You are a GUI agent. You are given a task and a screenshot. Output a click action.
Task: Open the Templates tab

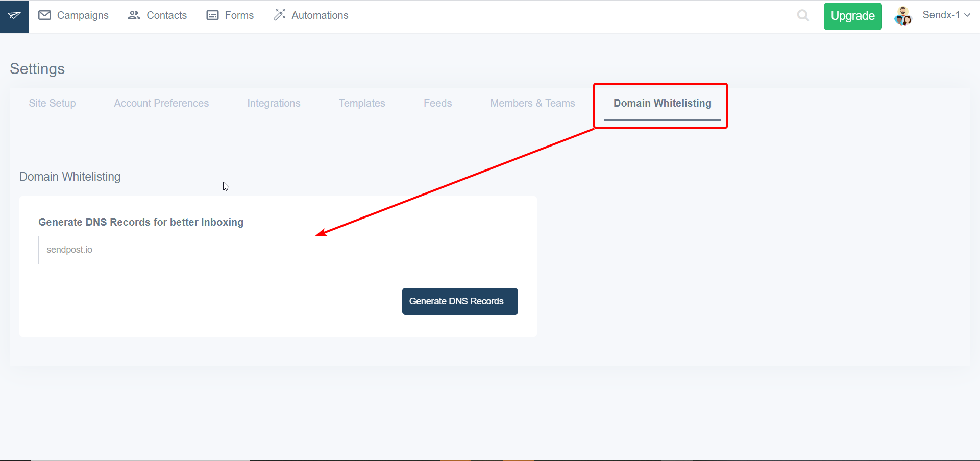(362, 103)
